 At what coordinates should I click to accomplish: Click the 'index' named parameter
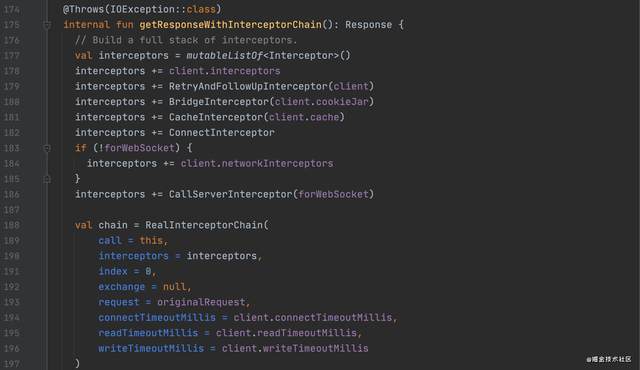tap(113, 271)
